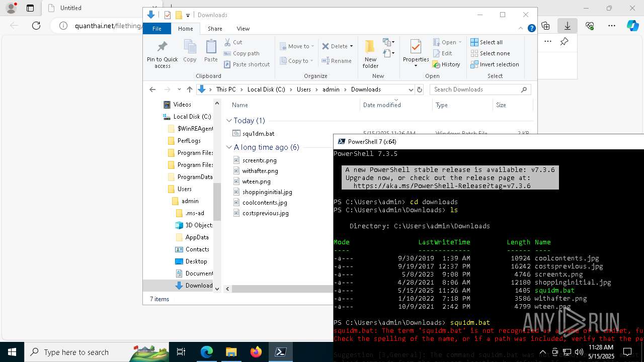The image size is (644, 362).
Task: Click the Refresh button in address bar
Action: pyautogui.click(x=420, y=89)
